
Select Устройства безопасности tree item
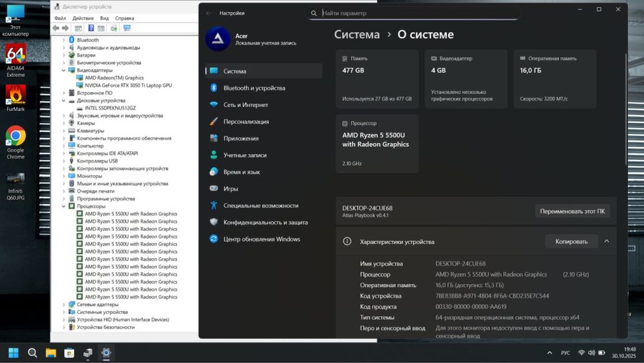(x=106, y=328)
